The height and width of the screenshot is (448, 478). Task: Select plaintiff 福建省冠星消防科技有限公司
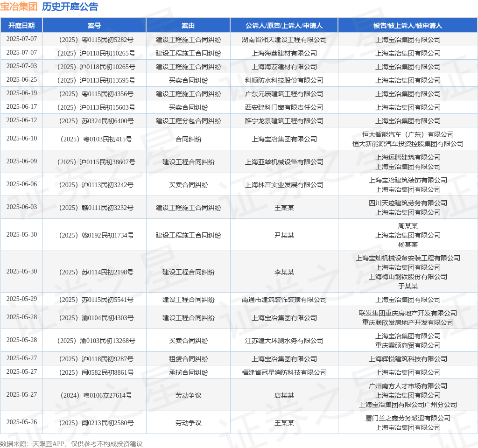pos(284,373)
